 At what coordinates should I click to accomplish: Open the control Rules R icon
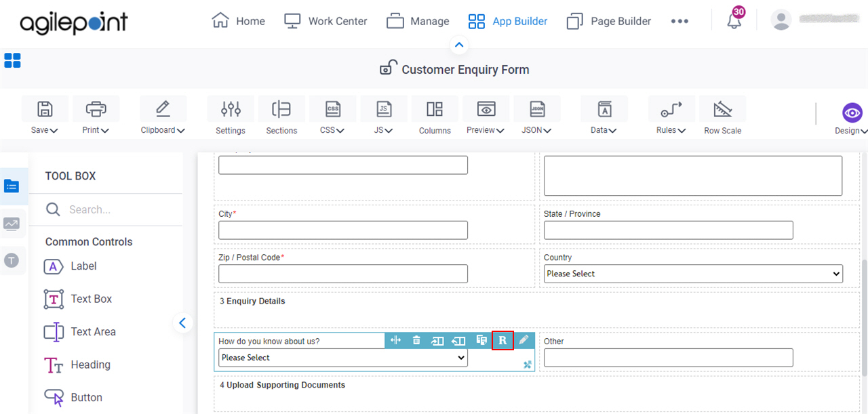502,340
